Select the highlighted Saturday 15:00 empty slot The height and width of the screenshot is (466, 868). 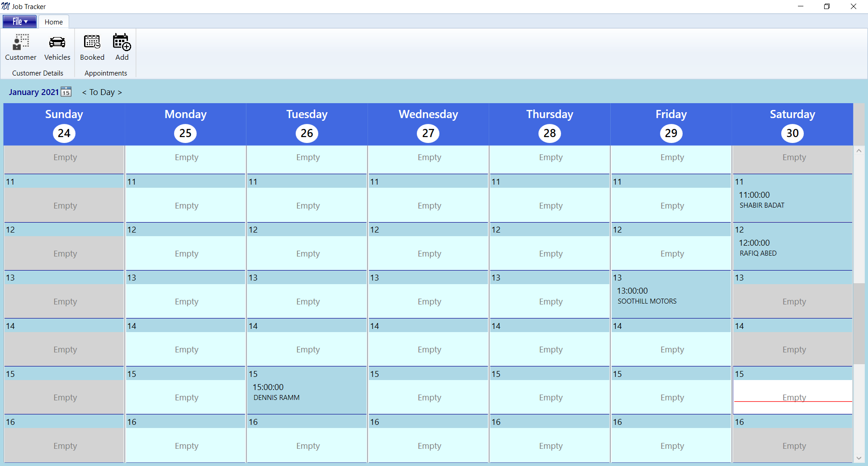coord(793,397)
